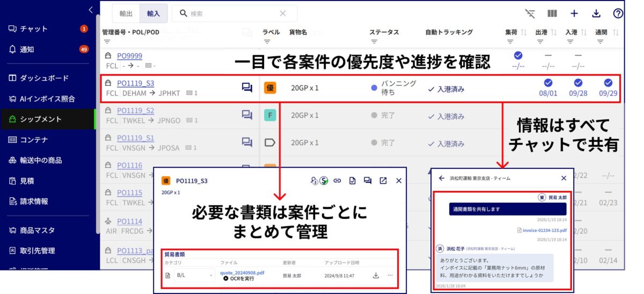The image size is (644, 294).
Task: Click the top toolbar download icon
Action: point(596,13)
